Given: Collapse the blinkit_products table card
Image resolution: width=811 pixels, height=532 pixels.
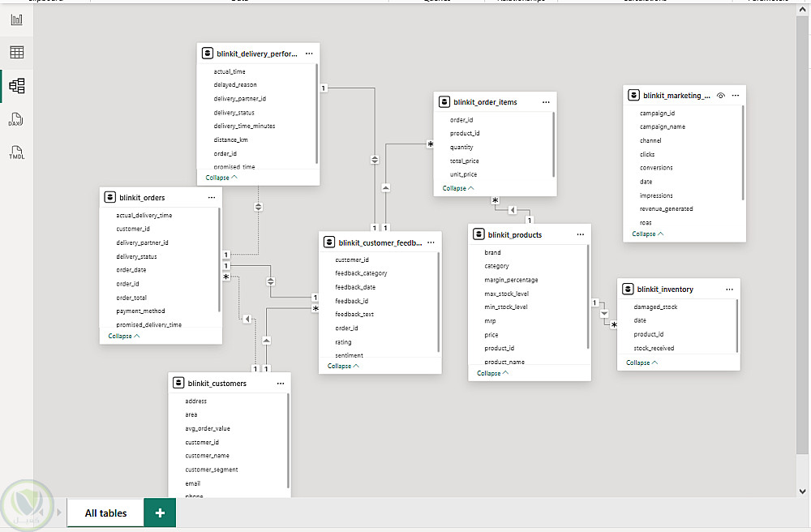Looking at the screenshot, I should (493, 373).
